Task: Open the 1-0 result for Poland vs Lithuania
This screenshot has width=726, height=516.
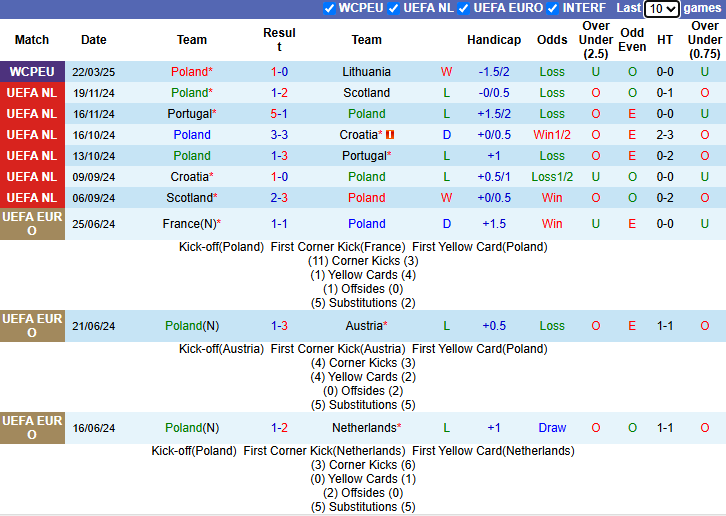Action: 279,72
